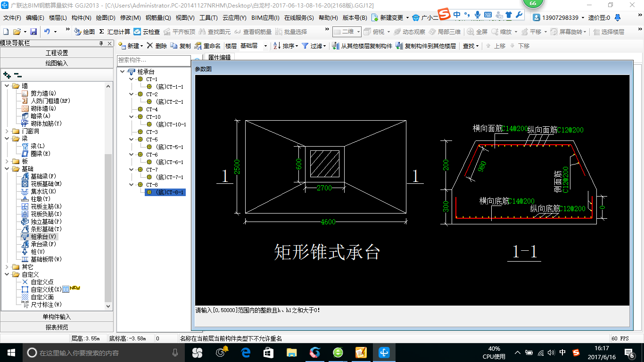Collapse the 墙 folder node
The height and width of the screenshot is (362, 644).
[7, 86]
